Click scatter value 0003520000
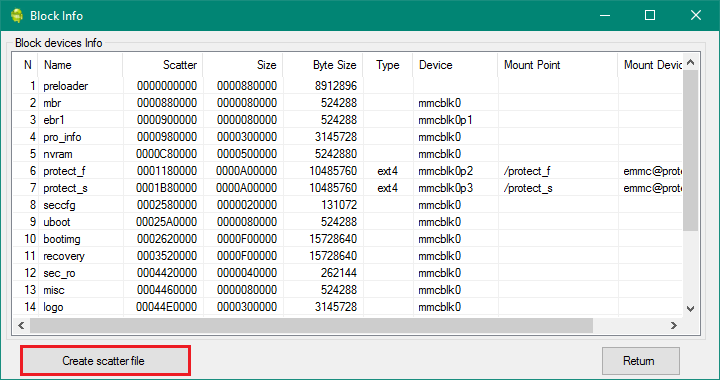 pos(167,256)
